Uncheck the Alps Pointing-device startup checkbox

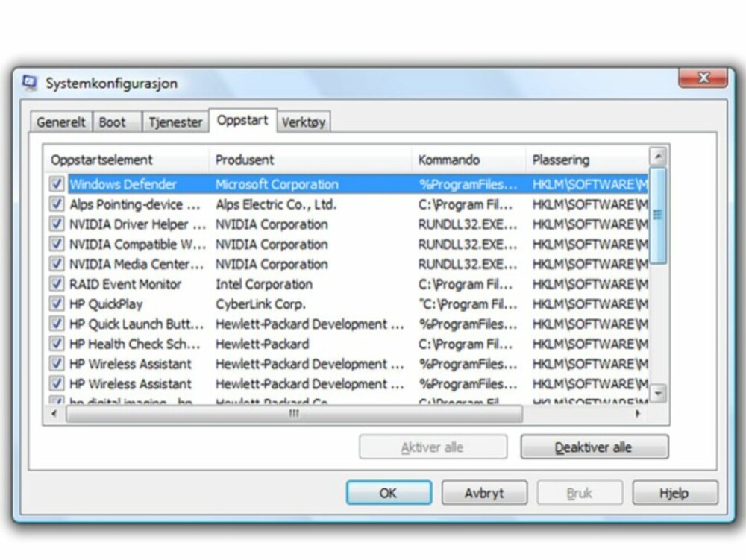(57, 204)
